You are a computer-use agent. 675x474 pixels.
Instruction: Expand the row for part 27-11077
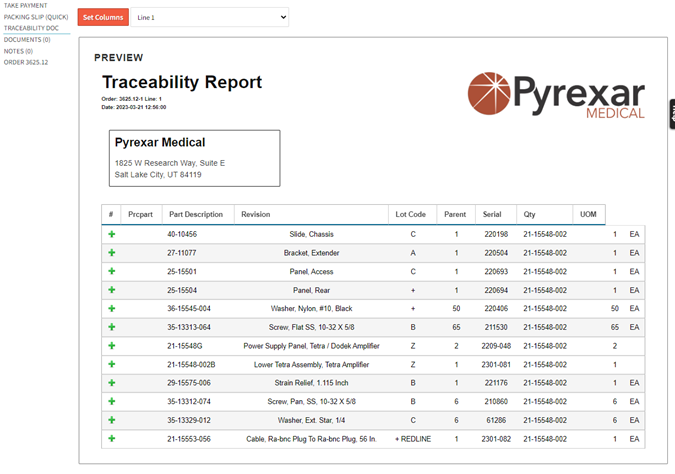111,253
